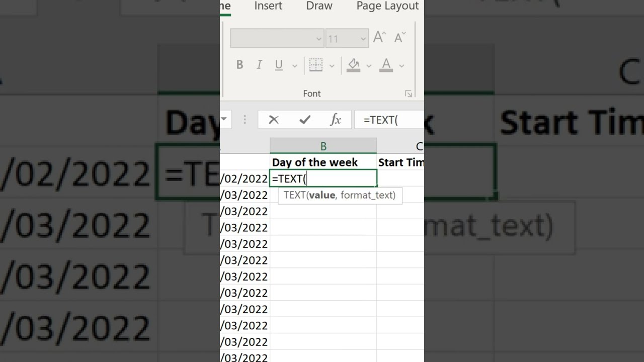Image resolution: width=644 pixels, height=362 pixels.
Task: Open the Borders options dropdown arrow
Action: [332, 65]
